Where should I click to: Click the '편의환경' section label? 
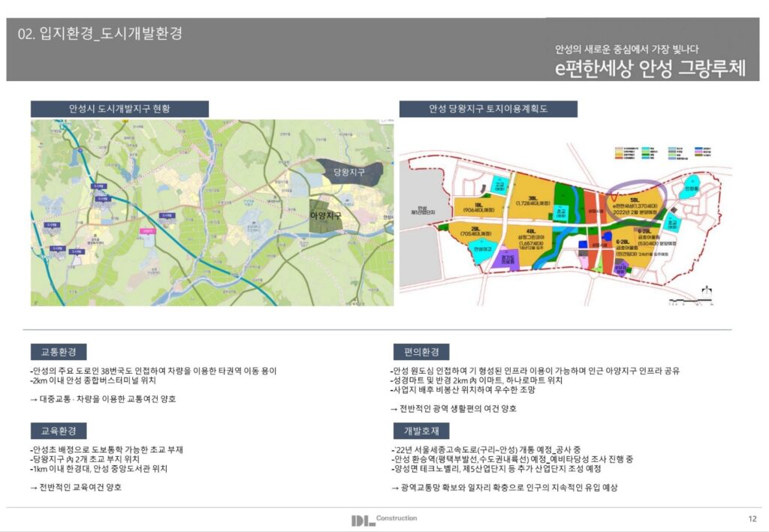click(x=421, y=352)
